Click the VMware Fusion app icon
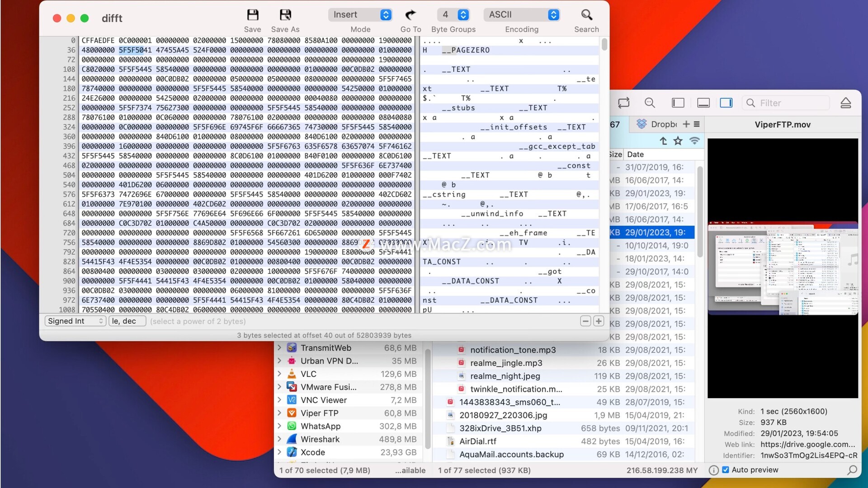The image size is (868, 488). pos(292,387)
